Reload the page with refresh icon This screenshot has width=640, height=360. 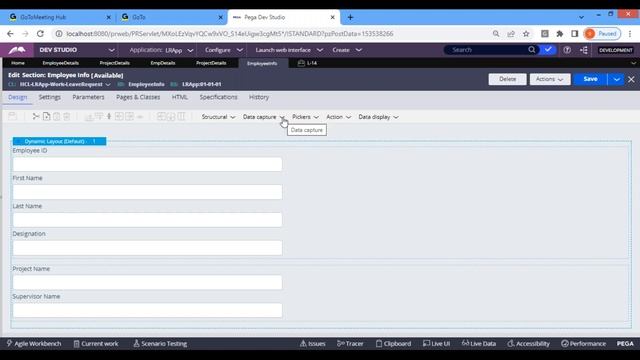point(40,34)
